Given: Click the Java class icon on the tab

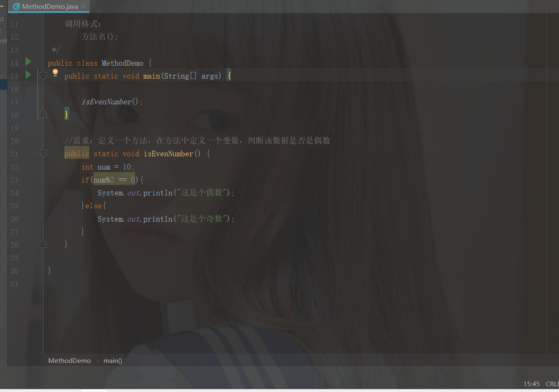Looking at the screenshot, I should point(16,6).
